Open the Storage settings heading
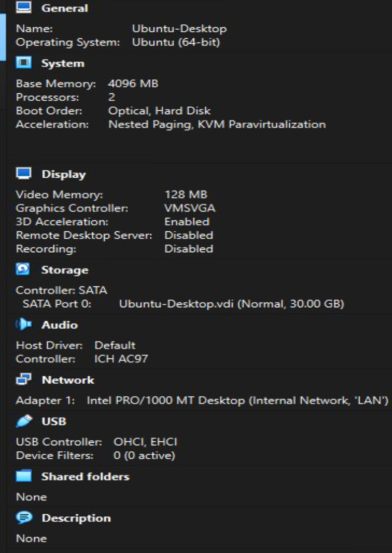This screenshot has width=392, height=553. click(65, 270)
